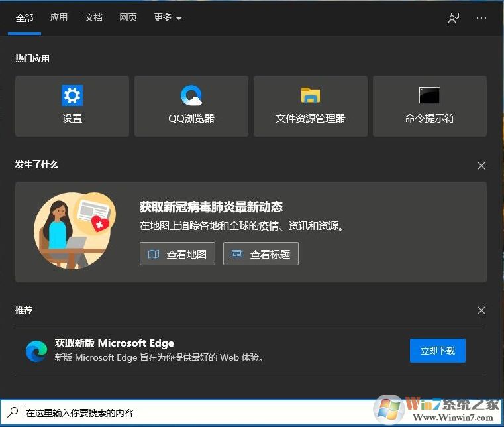Open 文件资源管理器 folder icon tile
This screenshot has width=504, height=427.
tap(310, 106)
